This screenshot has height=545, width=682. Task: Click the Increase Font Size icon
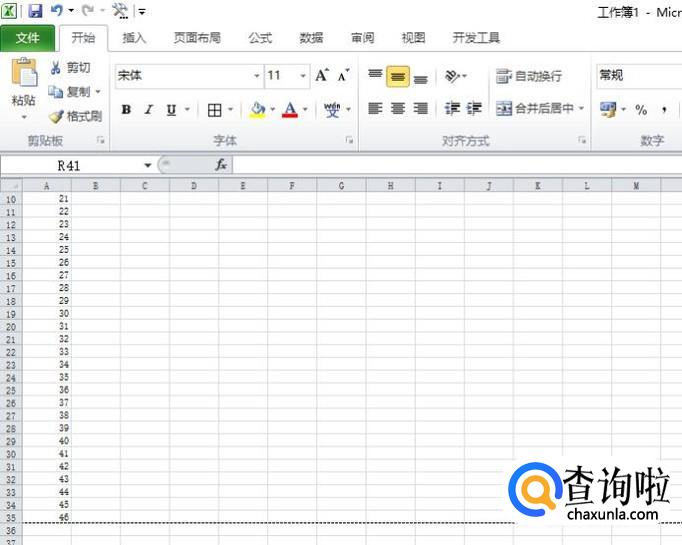click(322, 75)
